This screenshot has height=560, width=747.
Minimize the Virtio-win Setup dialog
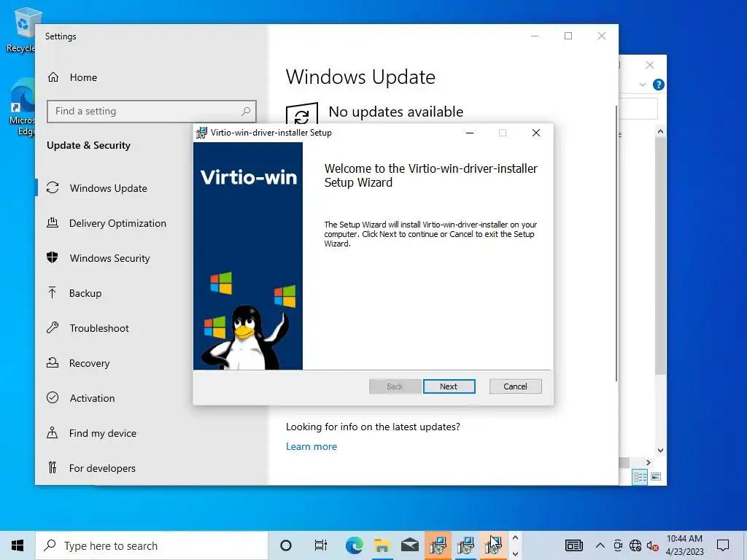click(470, 133)
